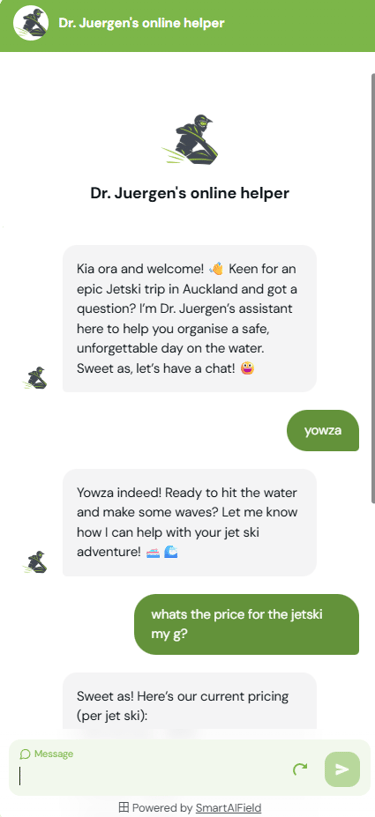Image resolution: width=375 pixels, height=817 pixels.
Task: Click bot avatar beside the Kia ora message
Action: click(x=35, y=378)
